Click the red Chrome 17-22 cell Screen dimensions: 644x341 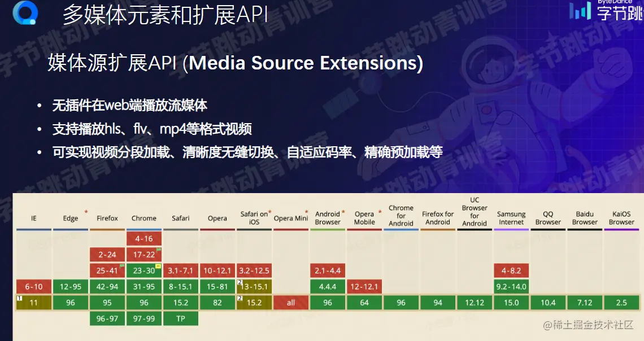click(x=143, y=255)
